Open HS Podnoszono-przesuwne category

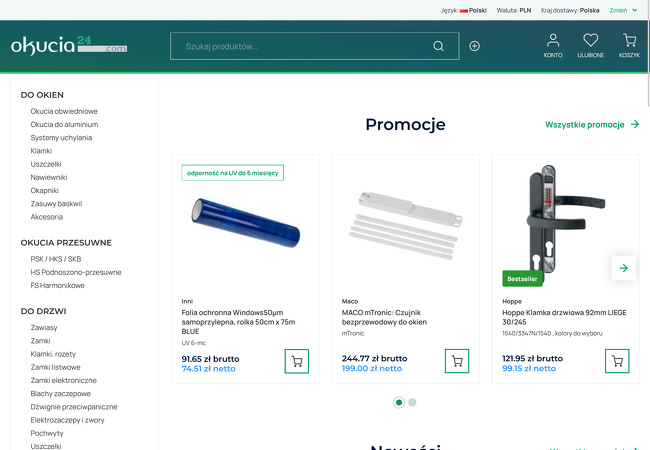click(76, 272)
